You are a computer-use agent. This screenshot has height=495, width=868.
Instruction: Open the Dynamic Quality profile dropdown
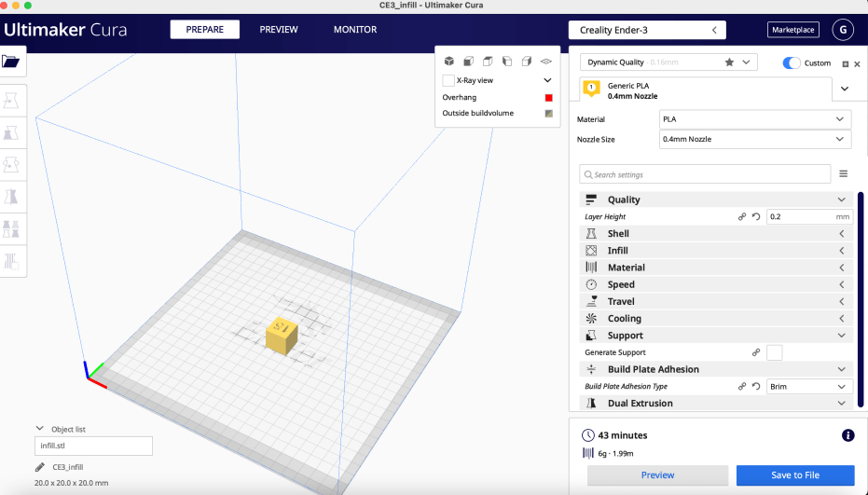(668, 62)
